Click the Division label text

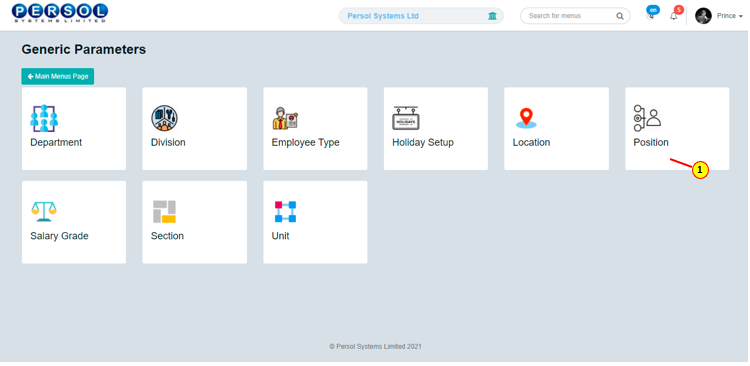pyautogui.click(x=168, y=143)
